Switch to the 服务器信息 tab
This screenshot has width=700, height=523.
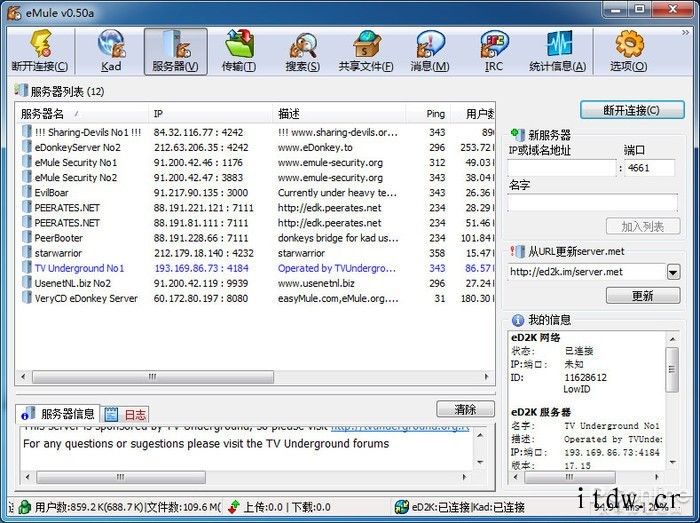click(x=58, y=414)
